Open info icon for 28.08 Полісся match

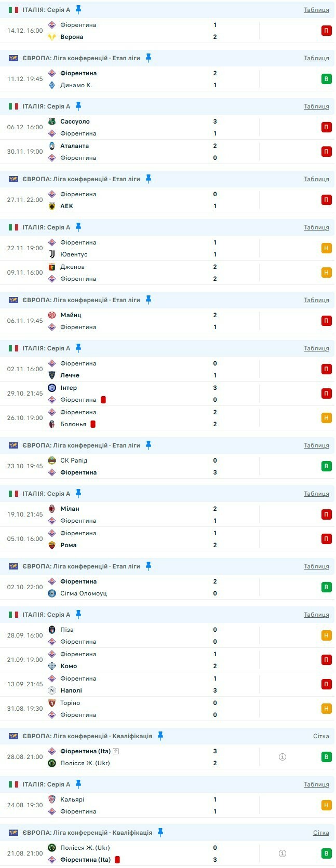(283, 757)
